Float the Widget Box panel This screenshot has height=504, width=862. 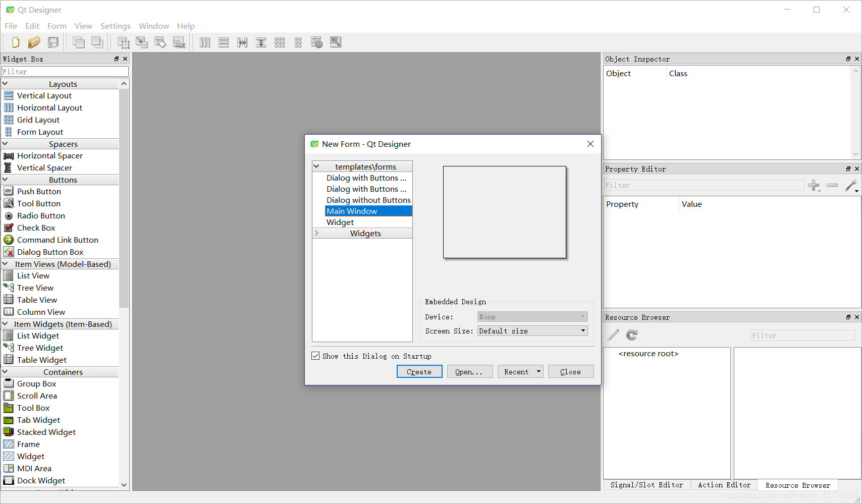[117, 59]
